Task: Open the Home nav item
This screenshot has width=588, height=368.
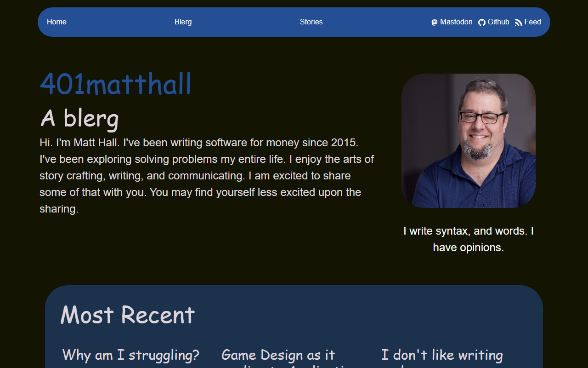Action: click(x=57, y=22)
